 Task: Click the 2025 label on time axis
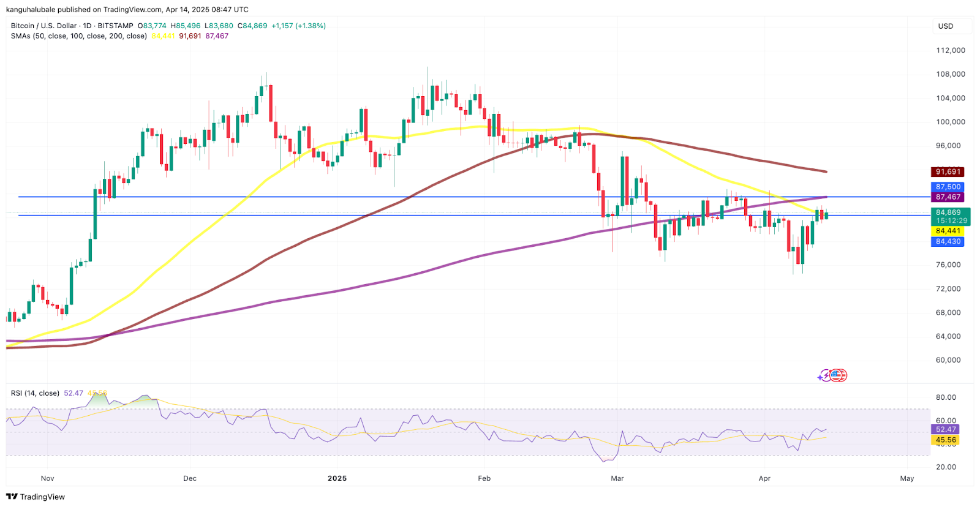pyautogui.click(x=337, y=478)
